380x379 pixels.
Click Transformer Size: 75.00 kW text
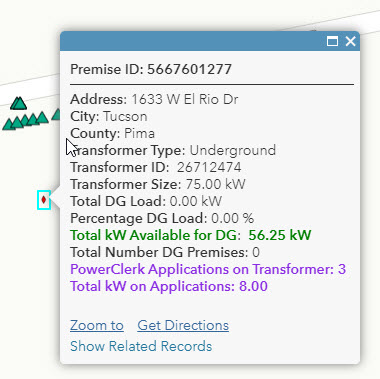(158, 184)
